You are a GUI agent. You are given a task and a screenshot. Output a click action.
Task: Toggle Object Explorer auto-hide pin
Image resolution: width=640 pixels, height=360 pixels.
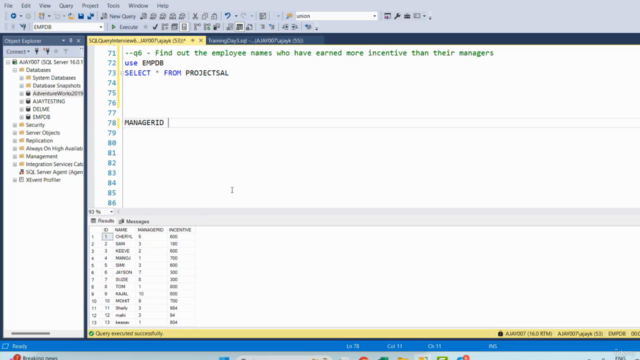point(71,41)
